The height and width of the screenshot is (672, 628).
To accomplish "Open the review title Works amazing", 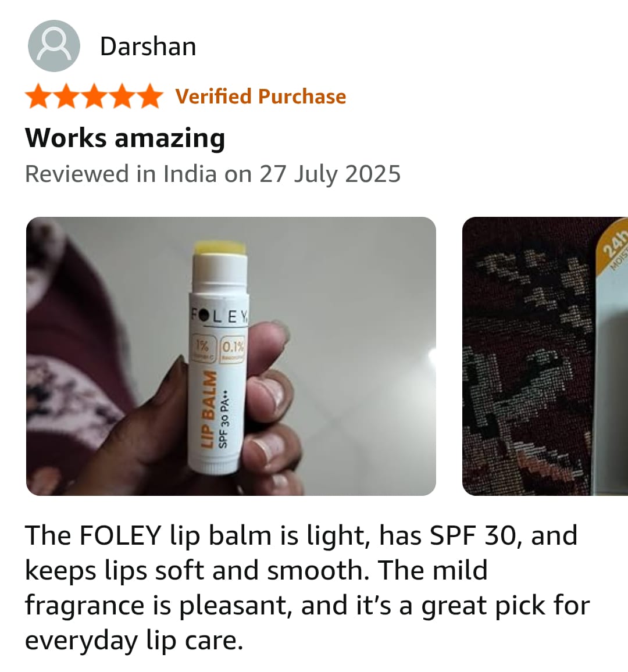I will pos(125,138).
